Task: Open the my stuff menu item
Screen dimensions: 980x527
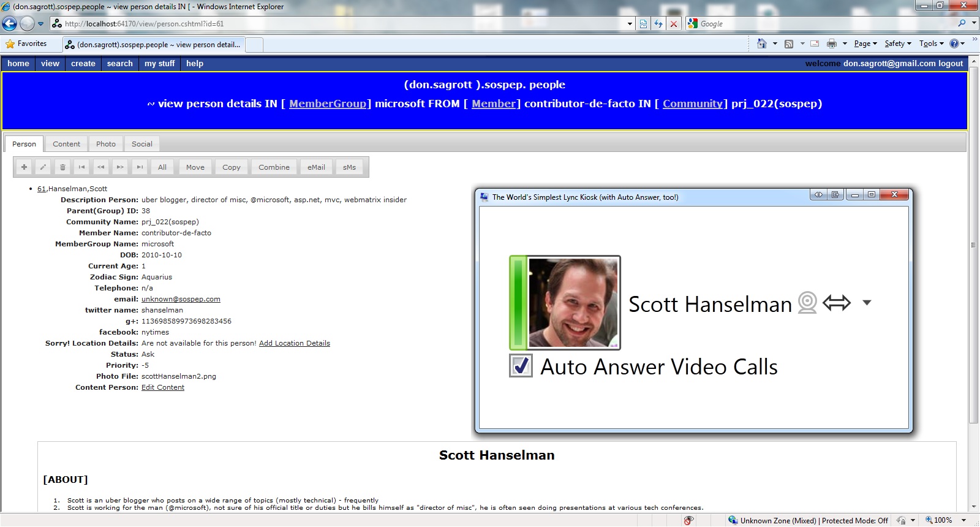Action: point(160,63)
